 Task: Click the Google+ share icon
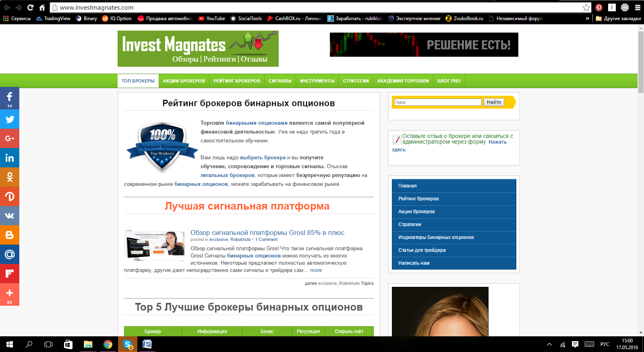coord(10,138)
